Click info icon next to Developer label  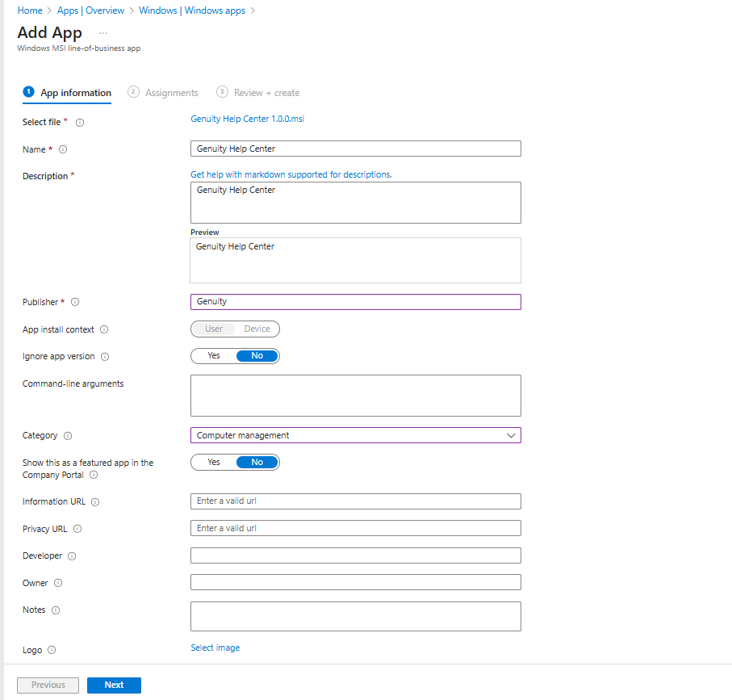(72, 556)
